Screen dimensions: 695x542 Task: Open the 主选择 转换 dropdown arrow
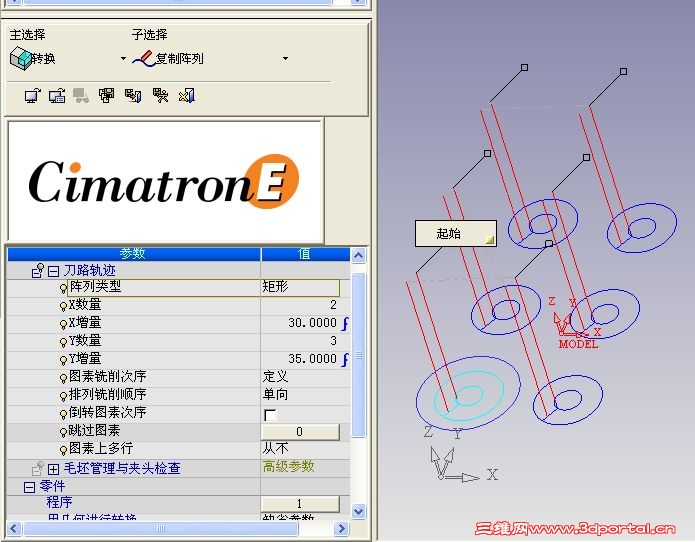(x=123, y=58)
